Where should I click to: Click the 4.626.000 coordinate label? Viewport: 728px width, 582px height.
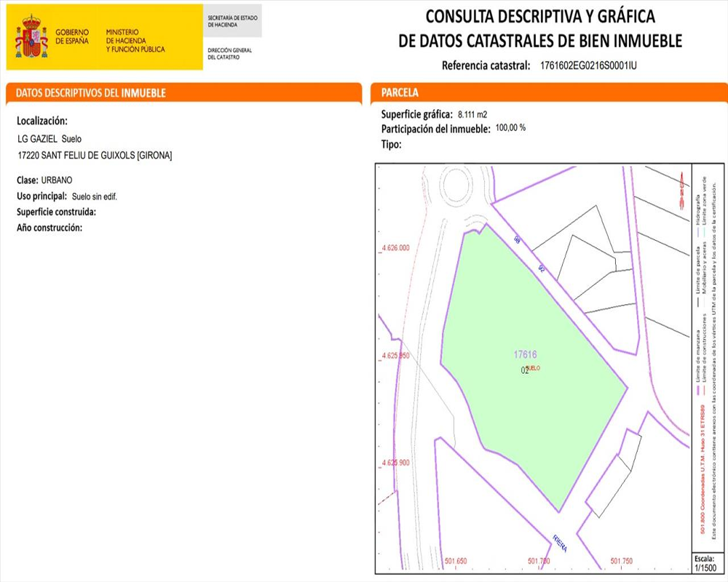click(395, 248)
